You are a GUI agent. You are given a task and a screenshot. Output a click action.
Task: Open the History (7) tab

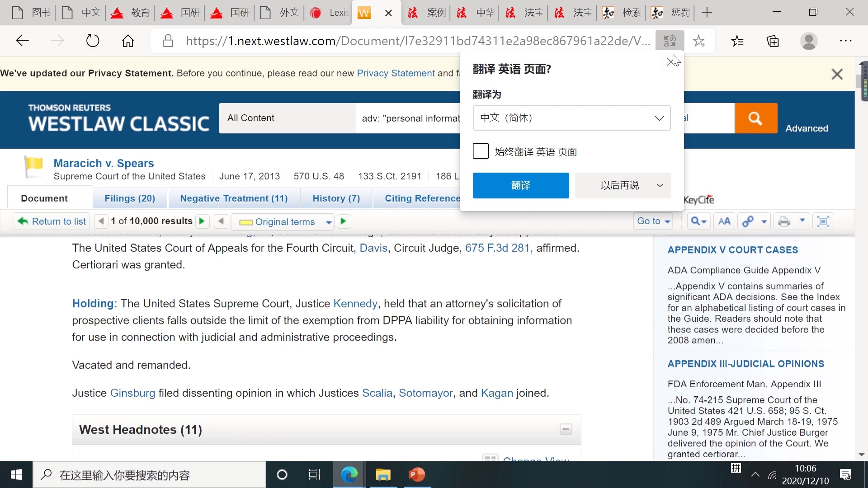336,198
